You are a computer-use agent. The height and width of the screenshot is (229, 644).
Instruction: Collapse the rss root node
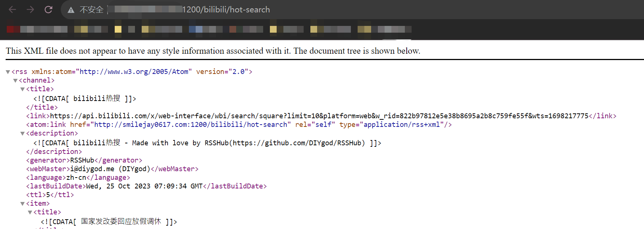[x=8, y=72]
